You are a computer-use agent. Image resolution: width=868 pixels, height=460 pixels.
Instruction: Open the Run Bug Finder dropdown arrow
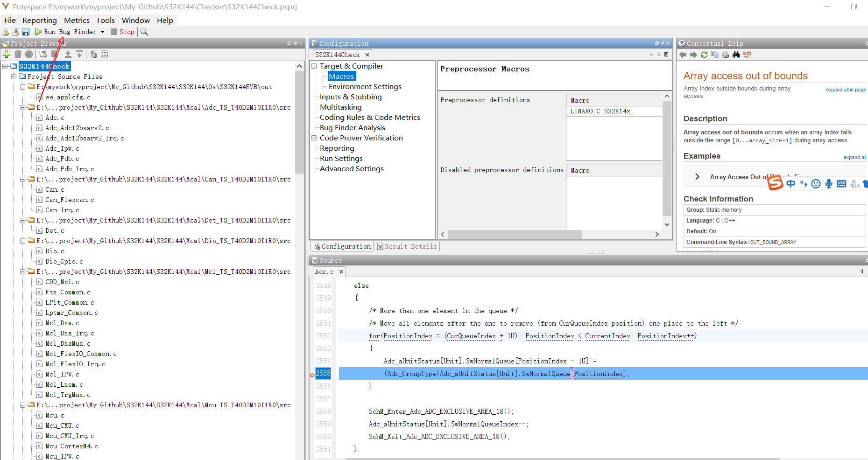click(102, 32)
